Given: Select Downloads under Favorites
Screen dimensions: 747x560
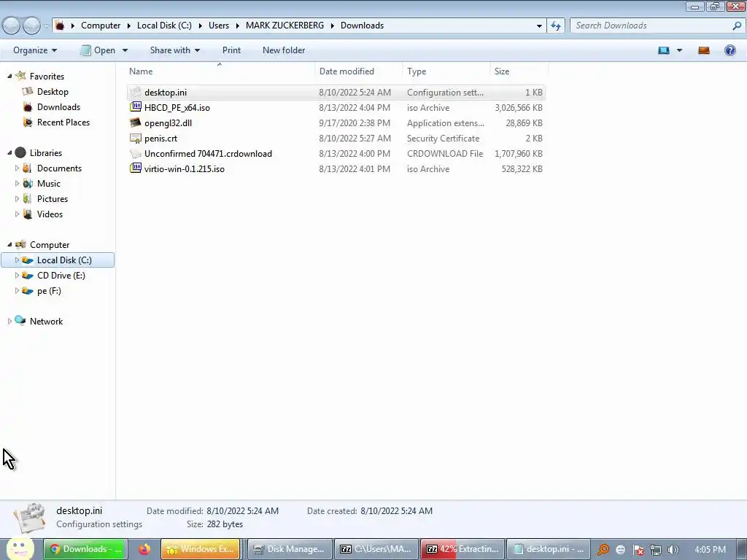Looking at the screenshot, I should 58,107.
